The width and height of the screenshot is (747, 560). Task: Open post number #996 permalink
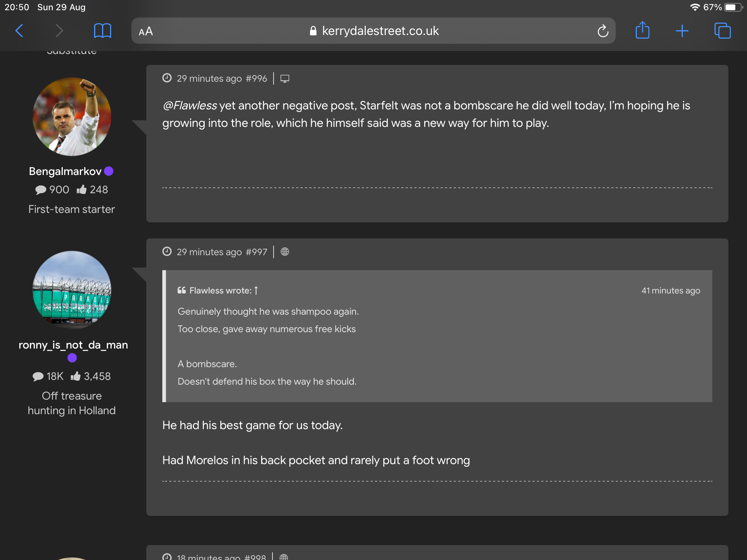click(x=256, y=78)
